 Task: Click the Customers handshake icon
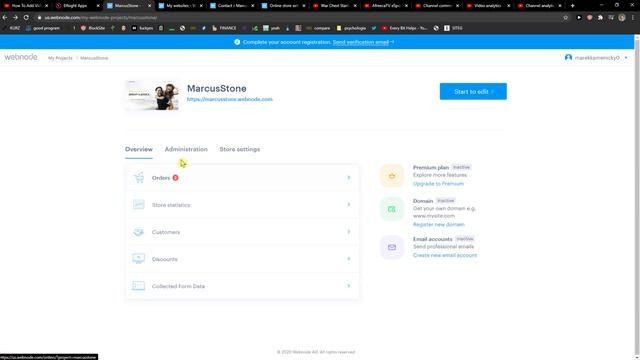click(139, 232)
